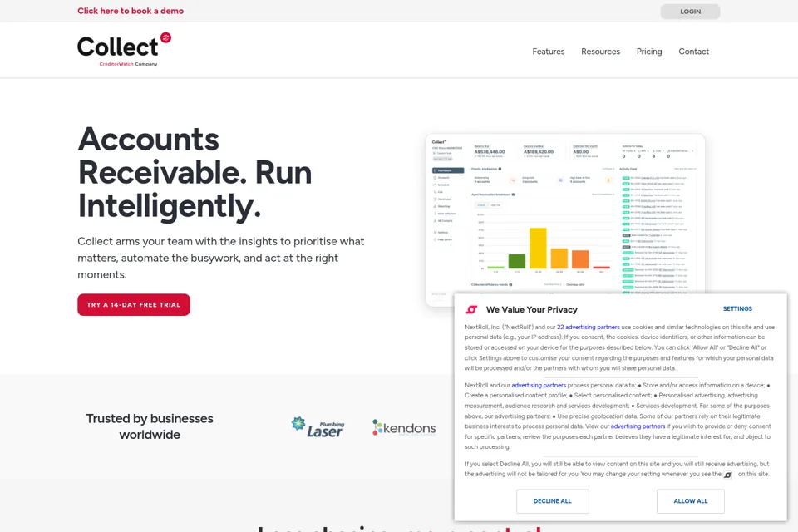Click the LOGIN button
Screen dimensions: 798x532
pyautogui.click(x=690, y=12)
